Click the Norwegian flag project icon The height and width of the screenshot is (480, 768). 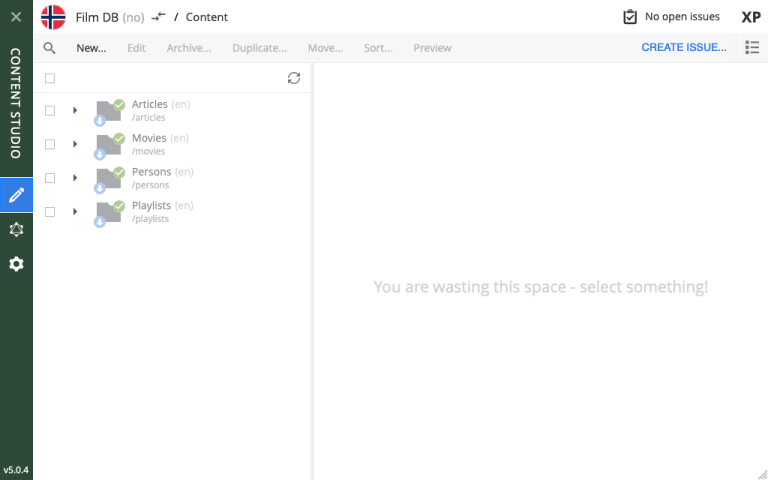click(x=53, y=17)
